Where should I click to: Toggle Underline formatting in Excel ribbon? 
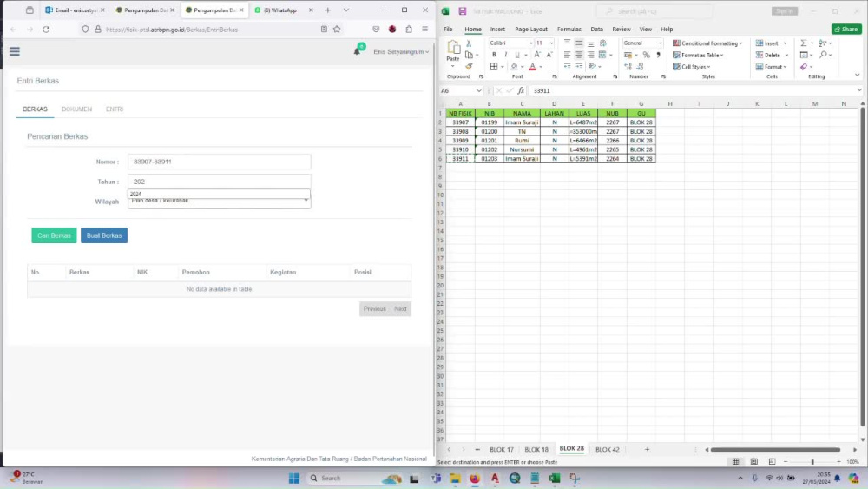pyautogui.click(x=517, y=55)
